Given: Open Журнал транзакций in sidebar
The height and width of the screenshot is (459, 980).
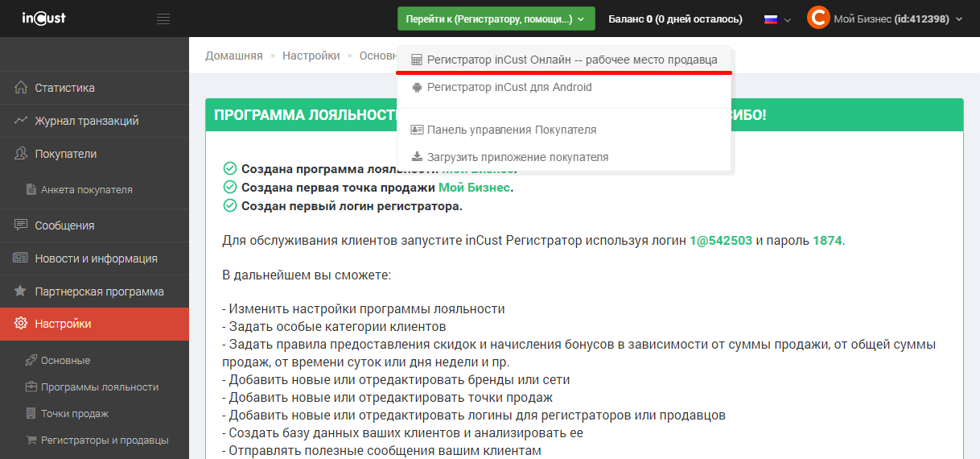Looking at the screenshot, I should pos(86,121).
